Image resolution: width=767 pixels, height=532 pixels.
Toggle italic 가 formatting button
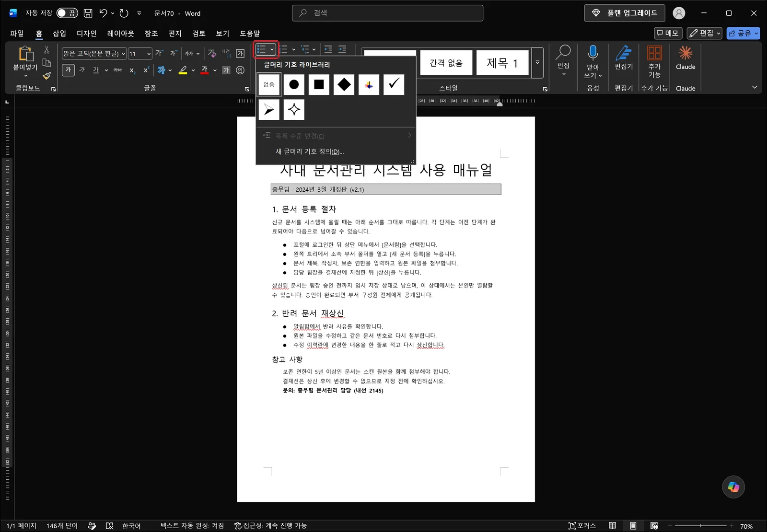click(x=82, y=70)
